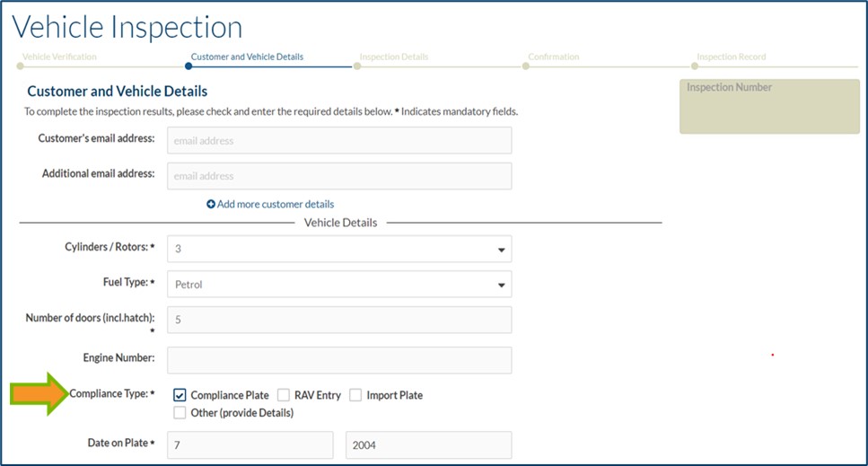The width and height of the screenshot is (868, 466).
Task: Open the Cylinders / Rotors dropdown
Action: point(339,249)
